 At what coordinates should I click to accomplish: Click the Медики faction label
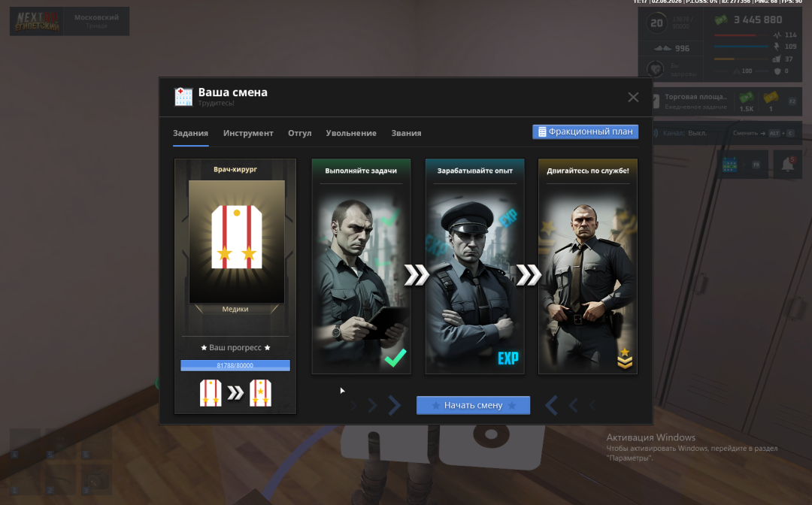point(235,309)
